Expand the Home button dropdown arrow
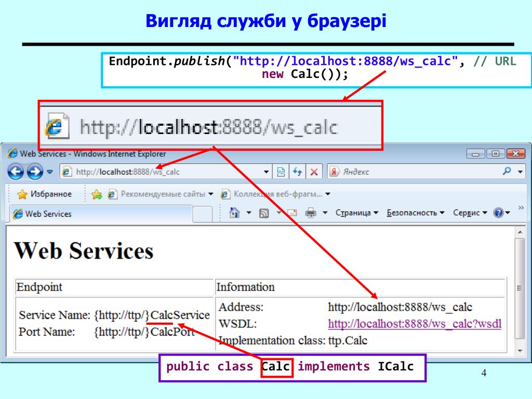This screenshot has height=399, width=532. click(x=249, y=212)
